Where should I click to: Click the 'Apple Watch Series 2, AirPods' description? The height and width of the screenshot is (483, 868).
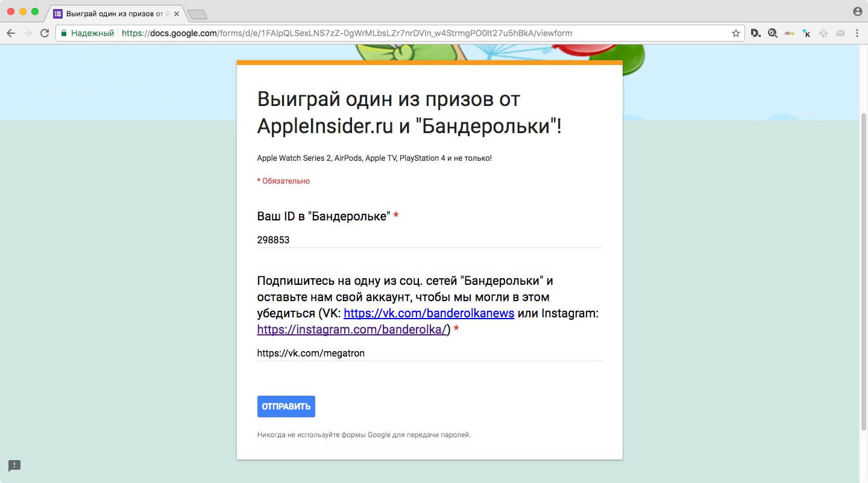[x=374, y=158]
